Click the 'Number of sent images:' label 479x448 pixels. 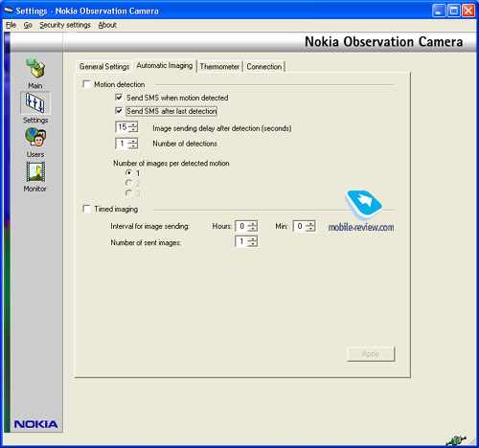pyautogui.click(x=146, y=242)
